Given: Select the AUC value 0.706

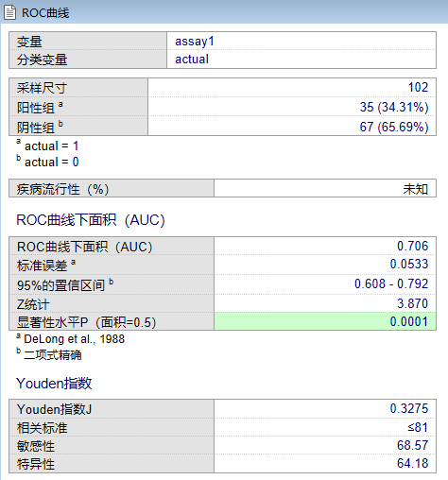Looking at the screenshot, I should (x=412, y=246).
